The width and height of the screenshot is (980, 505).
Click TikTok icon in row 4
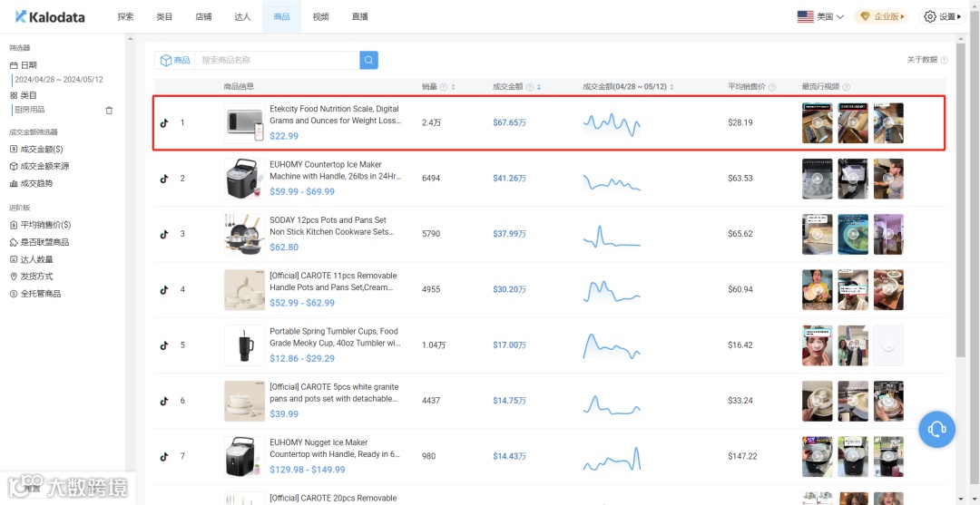click(x=163, y=289)
